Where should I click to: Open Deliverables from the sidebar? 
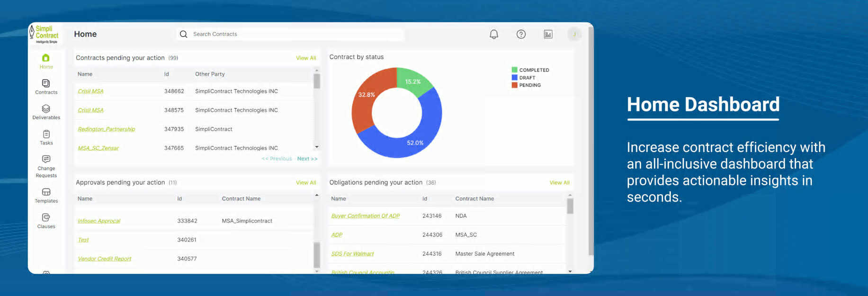[x=46, y=112]
